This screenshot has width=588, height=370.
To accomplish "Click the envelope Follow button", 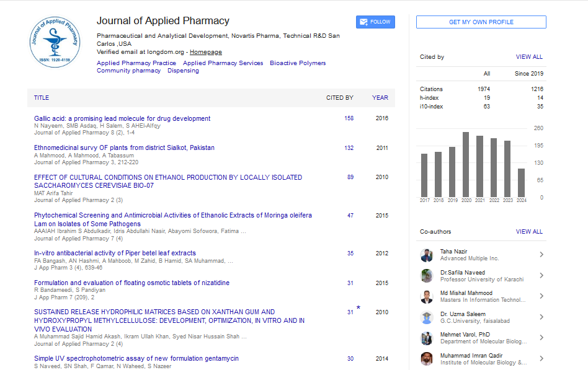I will [x=375, y=22].
